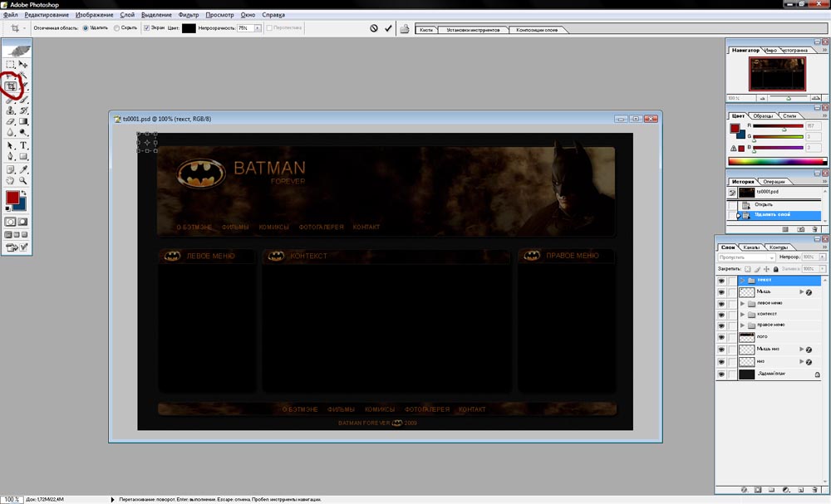Switch to Quick Mask mode

[x=22, y=222]
